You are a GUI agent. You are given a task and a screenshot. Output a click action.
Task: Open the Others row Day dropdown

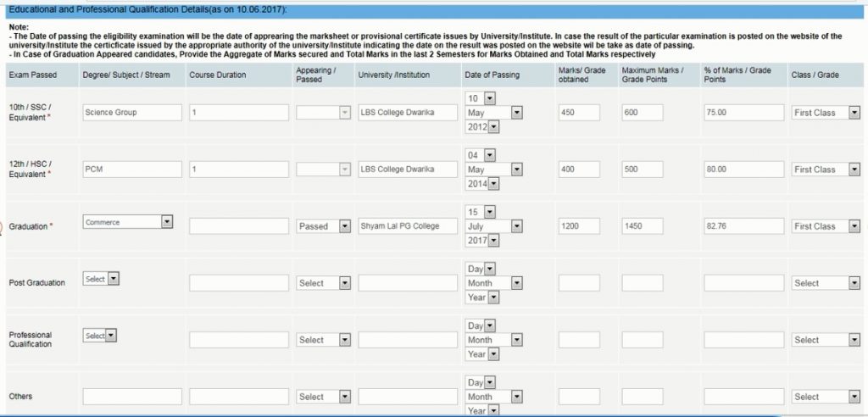[x=480, y=382]
